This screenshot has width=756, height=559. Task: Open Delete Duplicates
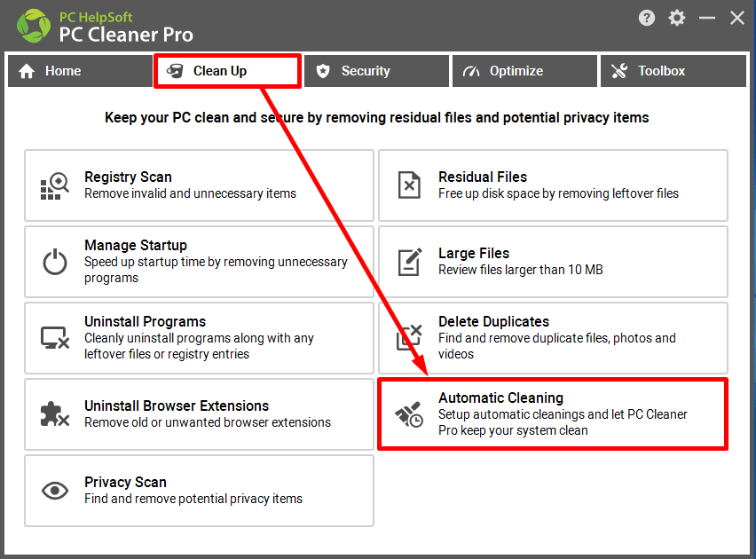[553, 338]
